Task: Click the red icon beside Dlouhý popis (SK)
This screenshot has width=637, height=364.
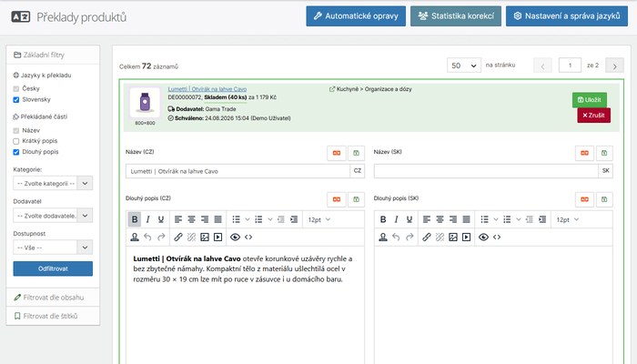Action: 584,199
